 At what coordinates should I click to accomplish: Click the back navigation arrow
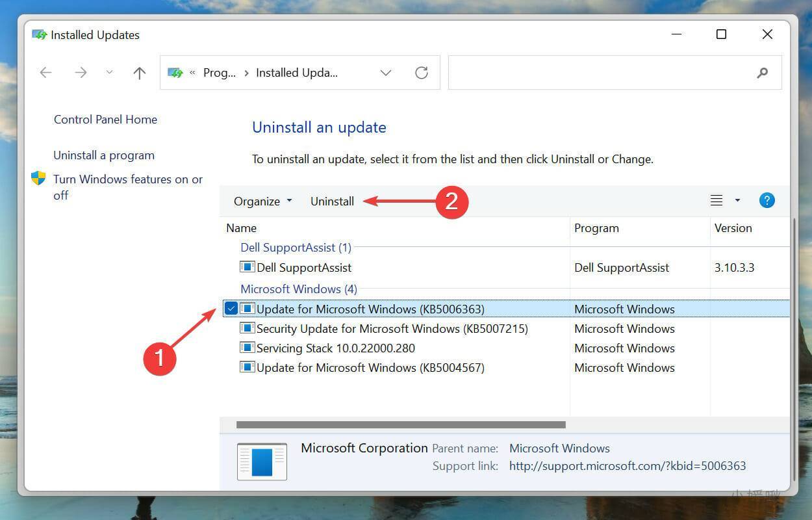pos(45,72)
